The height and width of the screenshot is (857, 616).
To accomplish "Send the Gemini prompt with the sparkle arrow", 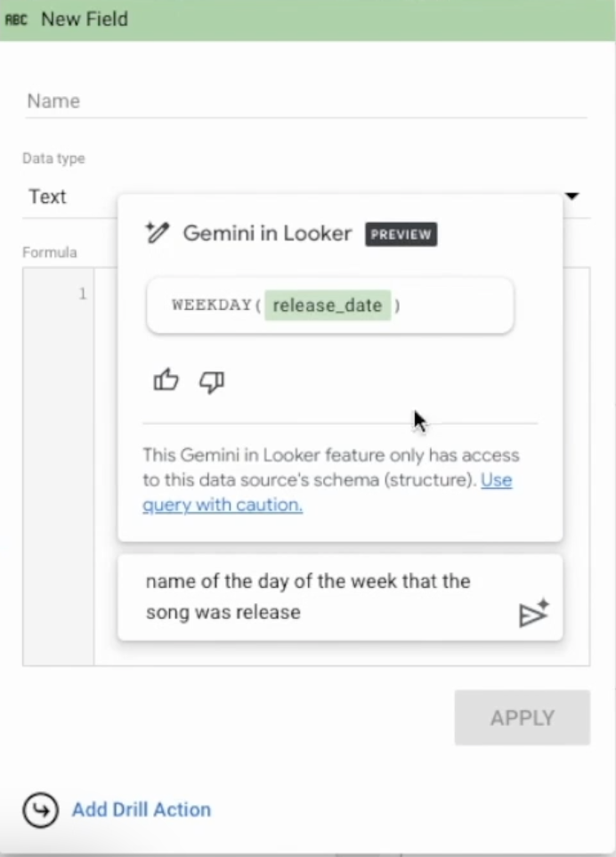I will (533, 613).
